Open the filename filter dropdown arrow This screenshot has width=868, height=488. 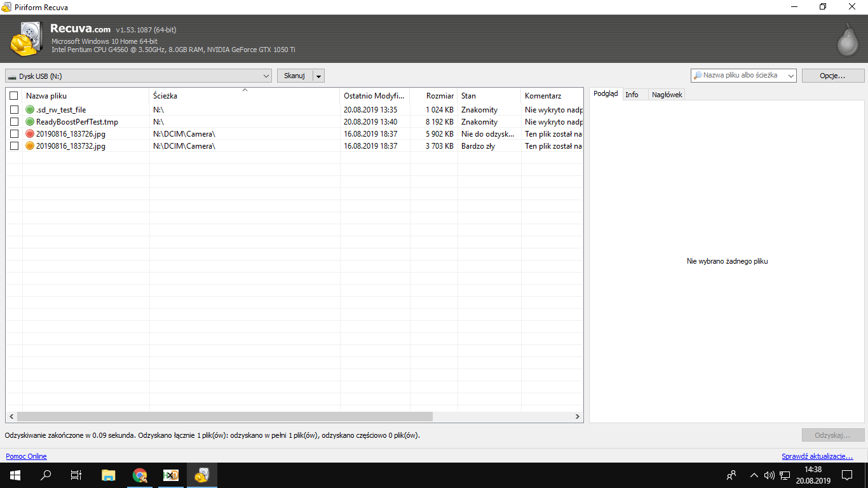click(790, 76)
